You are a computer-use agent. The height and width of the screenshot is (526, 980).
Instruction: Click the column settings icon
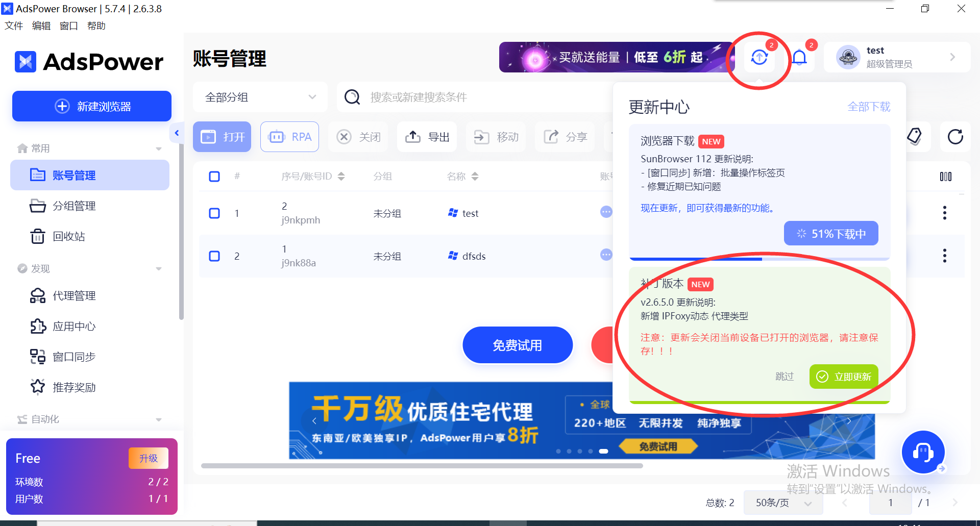945,177
